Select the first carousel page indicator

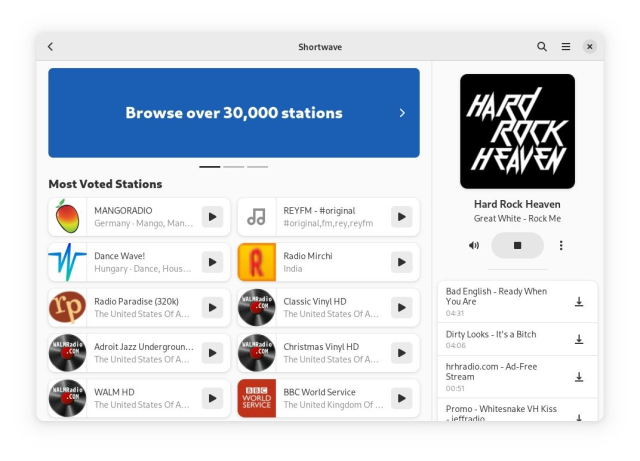209,167
